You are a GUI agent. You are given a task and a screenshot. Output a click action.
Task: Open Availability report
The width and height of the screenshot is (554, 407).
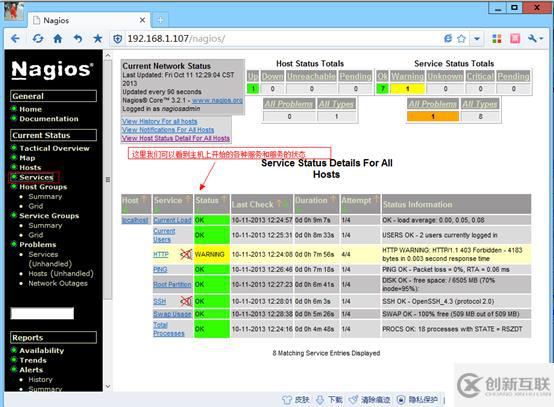41,350
